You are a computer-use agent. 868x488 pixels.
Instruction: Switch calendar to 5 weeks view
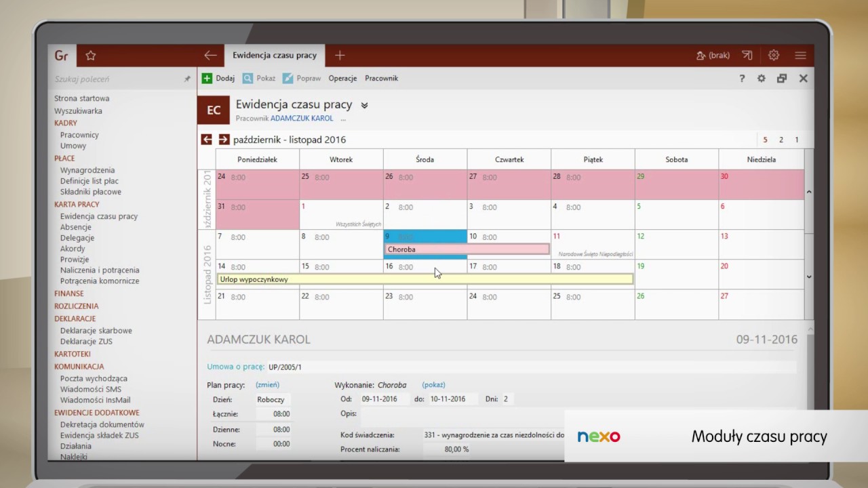[x=766, y=140]
